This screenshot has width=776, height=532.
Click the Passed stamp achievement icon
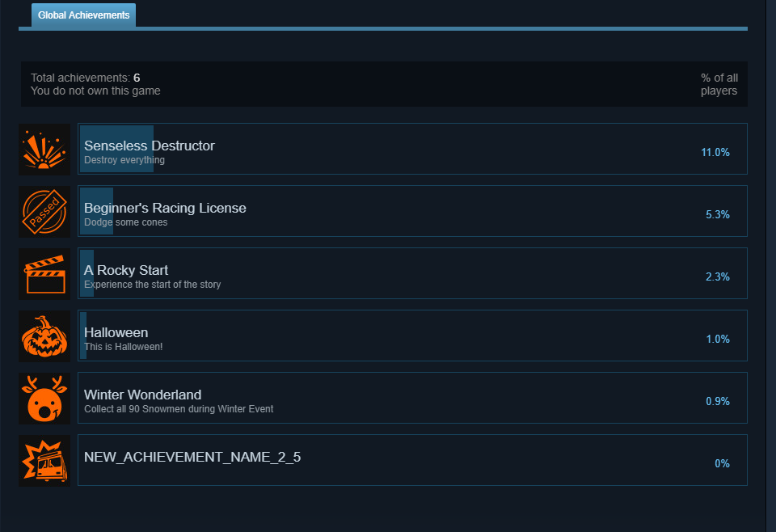44,212
